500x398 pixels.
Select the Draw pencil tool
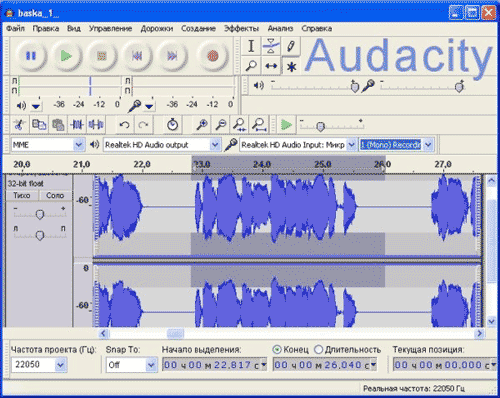(291, 46)
